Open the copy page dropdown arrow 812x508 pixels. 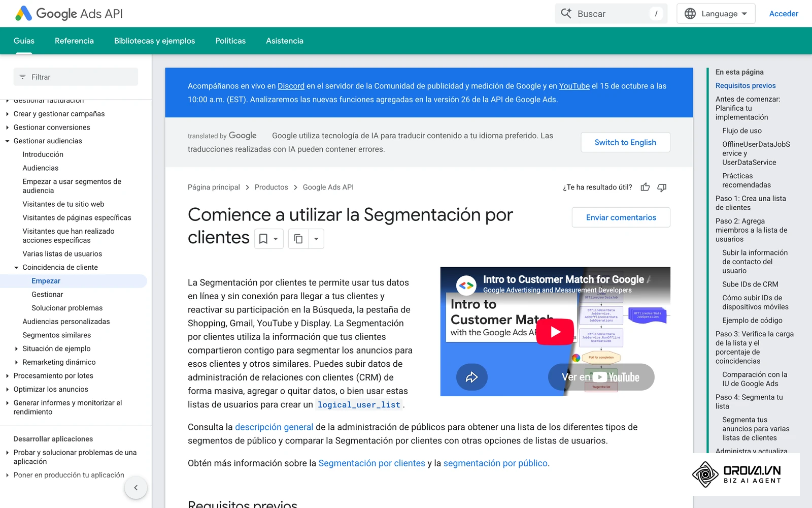(316, 239)
